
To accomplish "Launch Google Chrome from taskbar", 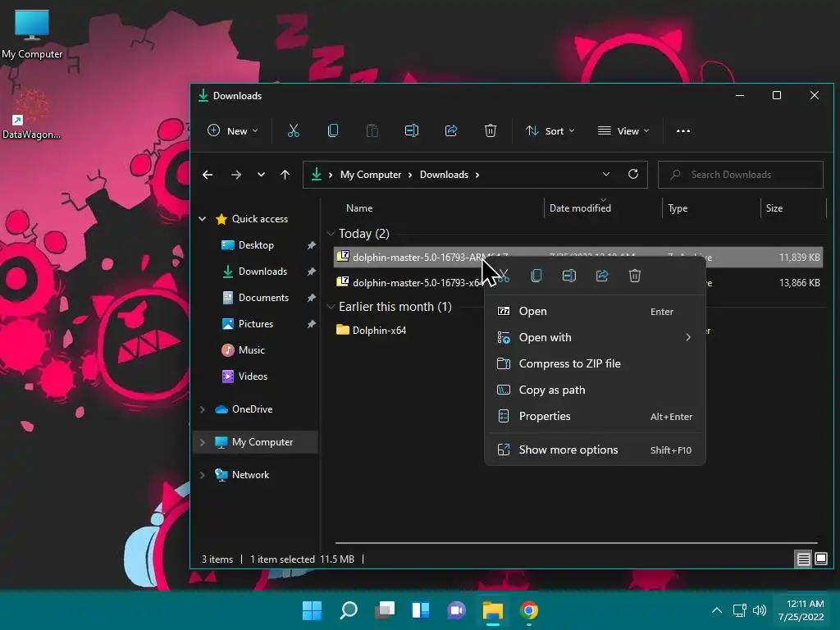I will click(x=529, y=610).
